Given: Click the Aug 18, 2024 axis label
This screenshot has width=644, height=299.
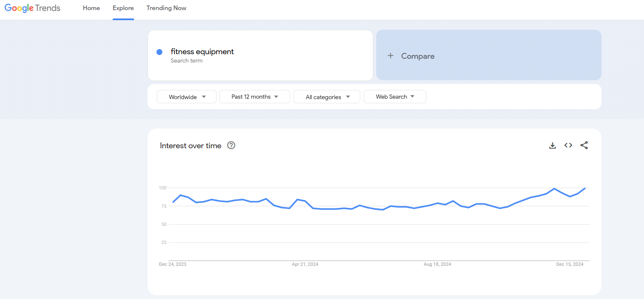Looking at the screenshot, I should [437, 264].
